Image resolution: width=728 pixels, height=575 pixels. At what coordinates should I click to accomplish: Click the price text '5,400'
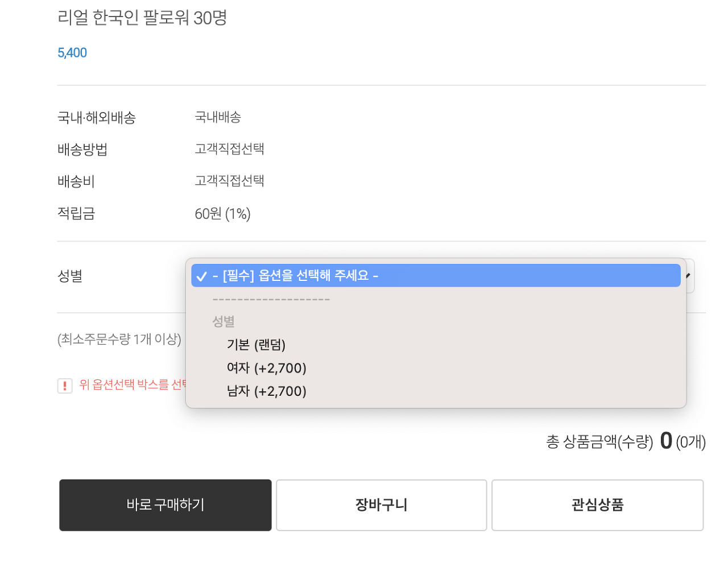coord(72,53)
